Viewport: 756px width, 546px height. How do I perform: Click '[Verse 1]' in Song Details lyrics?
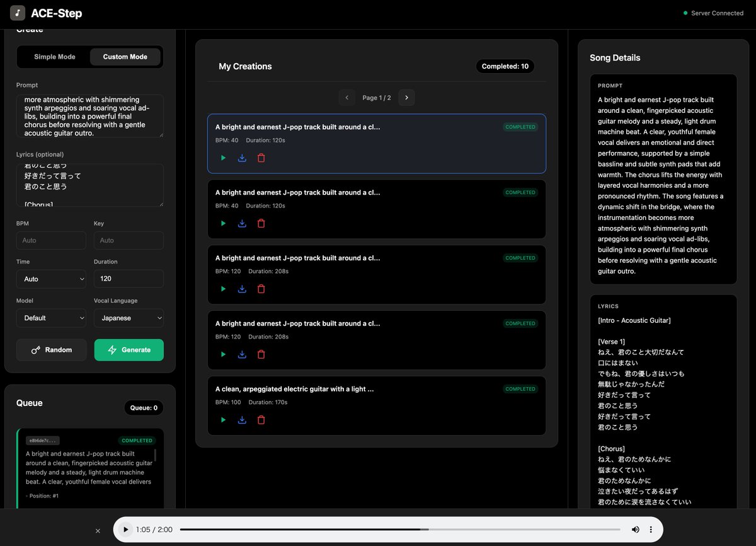[x=611, y=342]
